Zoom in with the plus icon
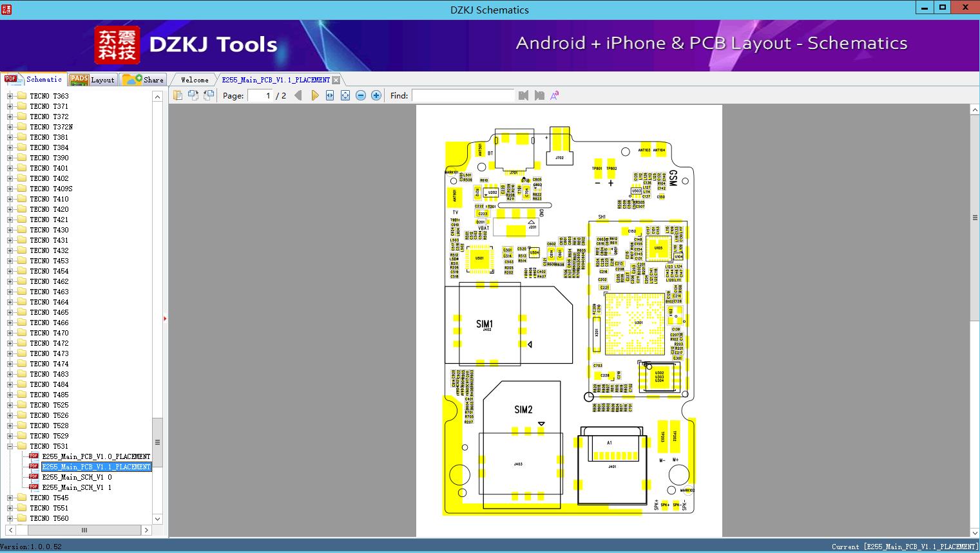This screenshot has width=980, height=553. (x=376, y=95)
